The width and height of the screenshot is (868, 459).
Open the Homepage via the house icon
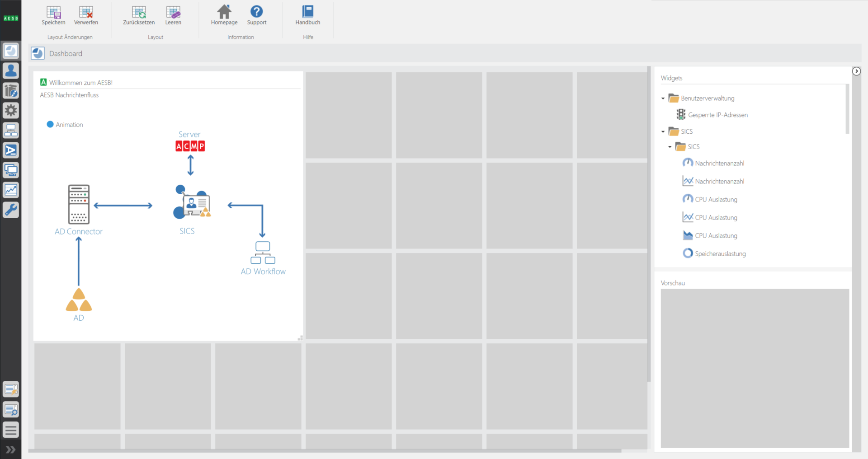pyautogui.click(x=224, y=12)
